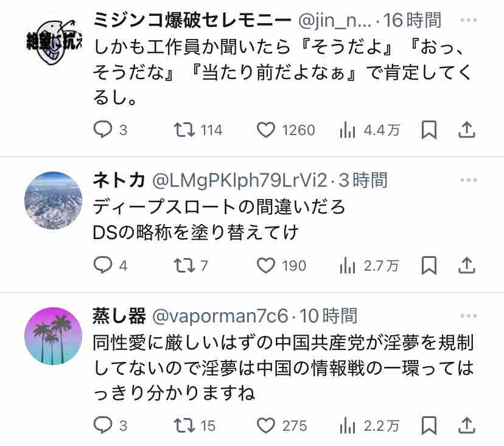Open @vaporman7c6 profile link

click(x=220, y=316)
